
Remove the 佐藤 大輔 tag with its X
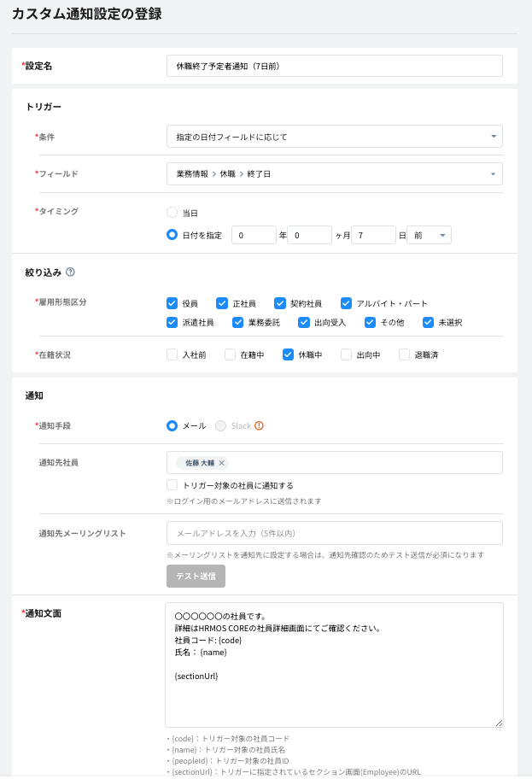221,463
